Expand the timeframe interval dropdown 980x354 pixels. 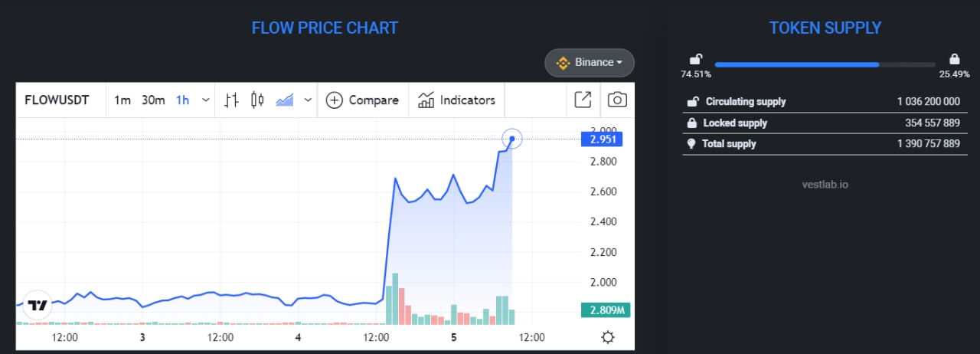205,100
